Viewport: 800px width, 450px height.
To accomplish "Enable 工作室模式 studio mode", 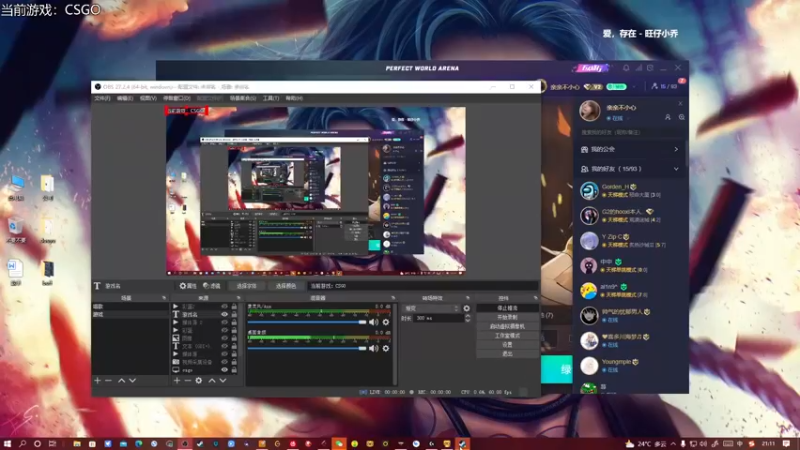I will pos(507,336).
